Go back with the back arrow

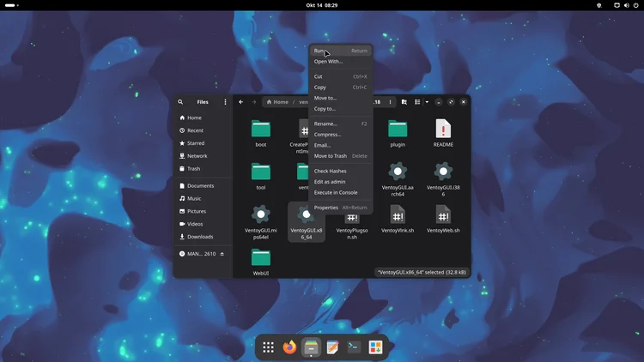241,102
